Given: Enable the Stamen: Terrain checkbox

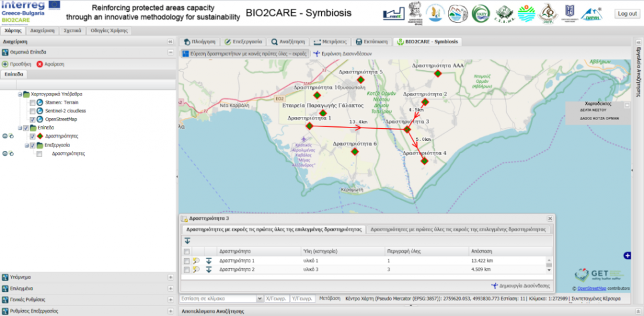Looking at the screenshot, I should click(x=33, y=102).
